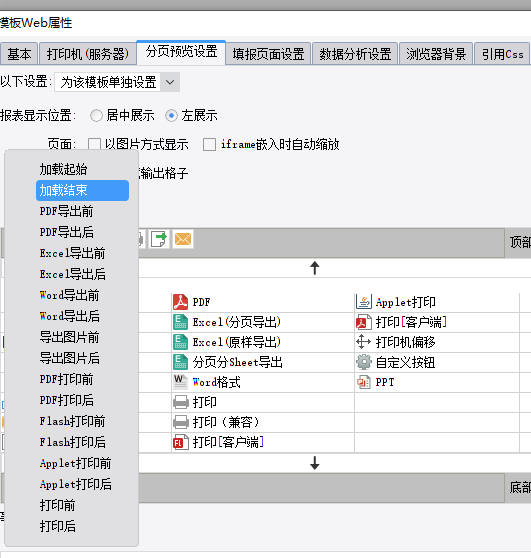Select 居中展示 radio button

tap(96, 116)
